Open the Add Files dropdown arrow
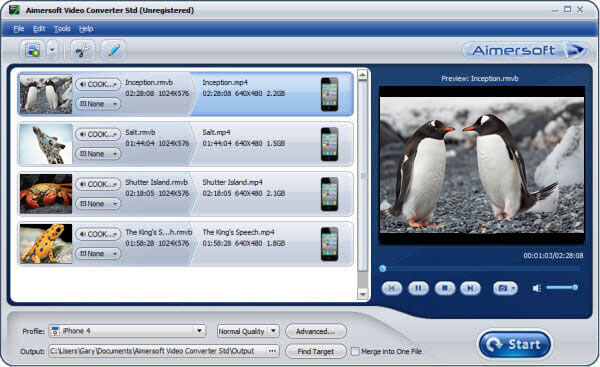 52,50
